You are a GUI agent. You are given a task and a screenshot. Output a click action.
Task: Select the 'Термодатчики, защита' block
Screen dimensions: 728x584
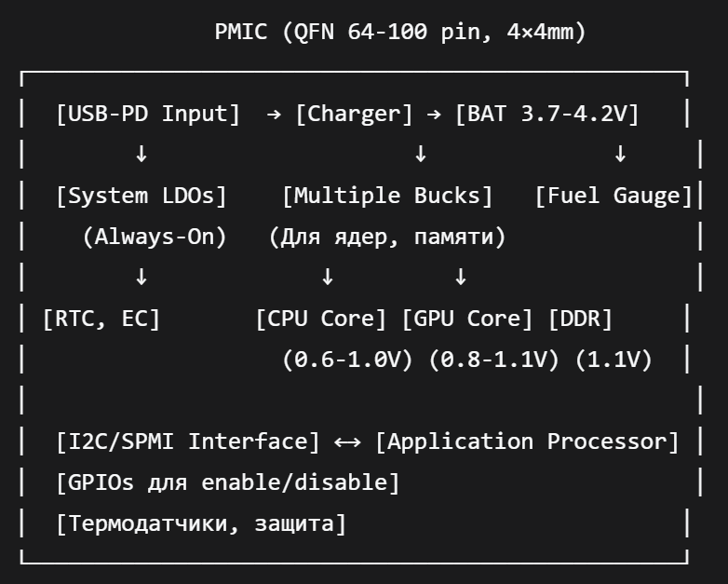click(201, 523)
